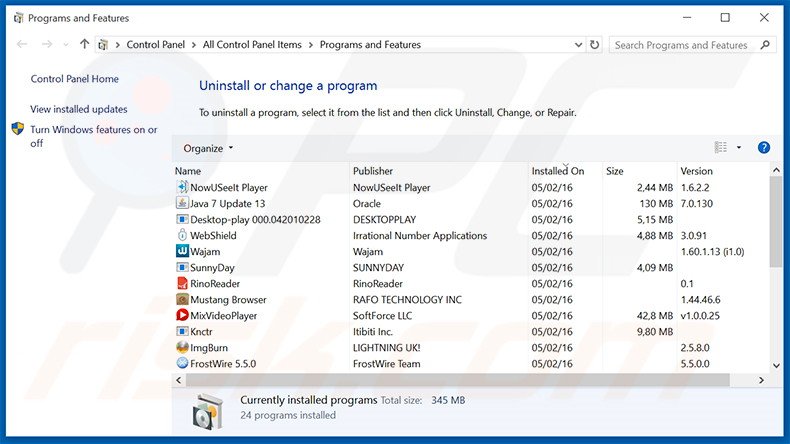The image size is (790, 444).
Task: Go forward with the forward arrow
Action: (47, 44)
